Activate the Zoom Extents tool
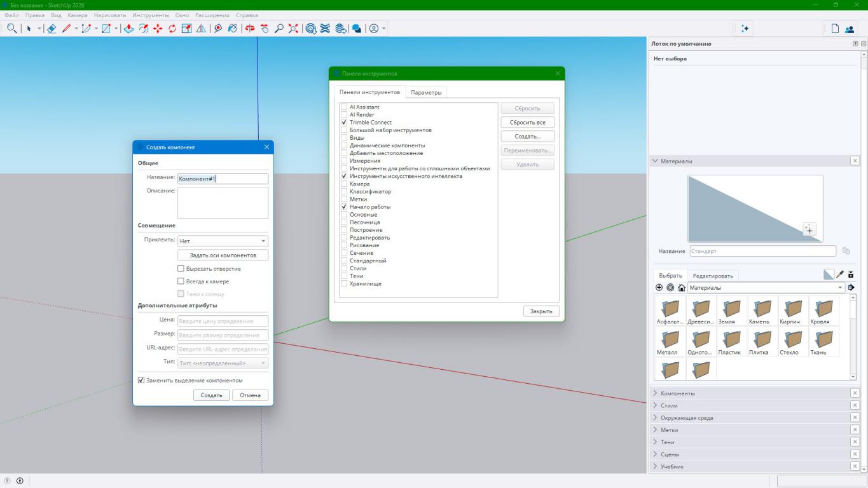The image size is (868, 488). pos(294,29)
